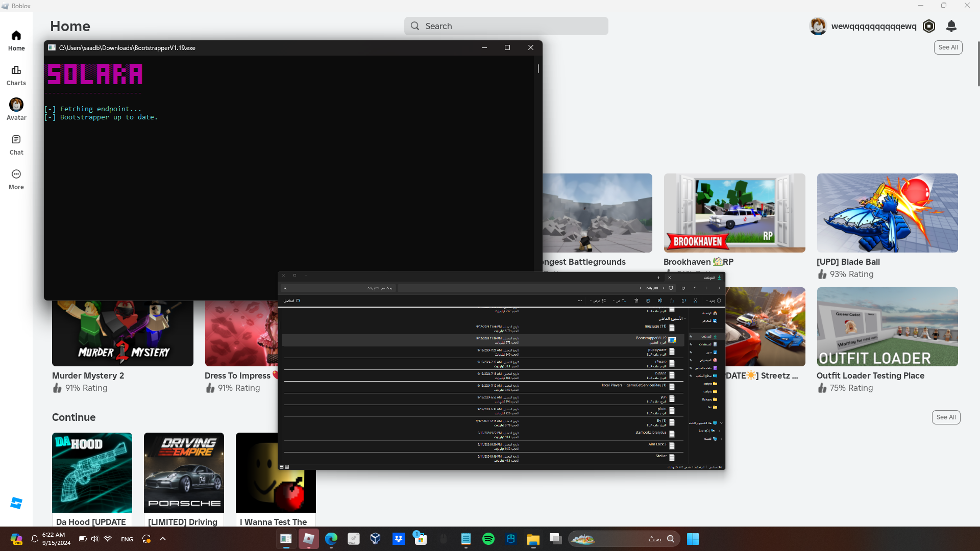Select the Home sidebar tab

[x=16, y=40]
